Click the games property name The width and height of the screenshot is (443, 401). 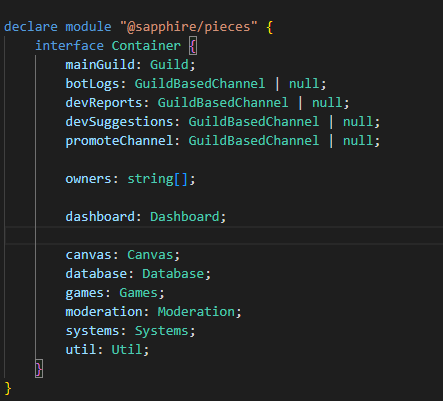click(85, 293)
